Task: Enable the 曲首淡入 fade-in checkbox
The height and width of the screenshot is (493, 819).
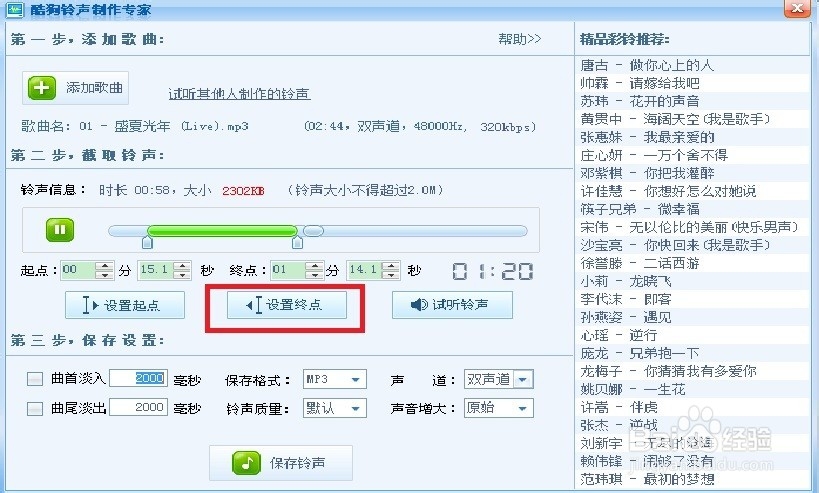Action: click(x=34, y=379)
